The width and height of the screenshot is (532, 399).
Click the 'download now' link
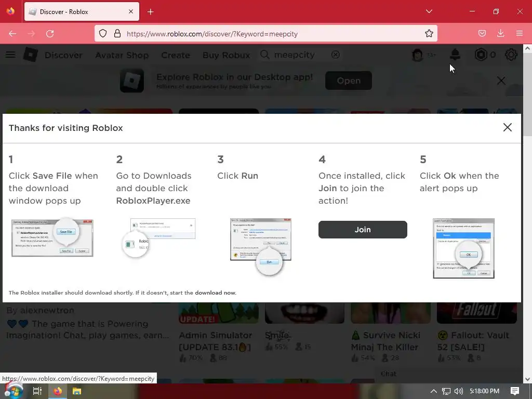pos(215,292)
